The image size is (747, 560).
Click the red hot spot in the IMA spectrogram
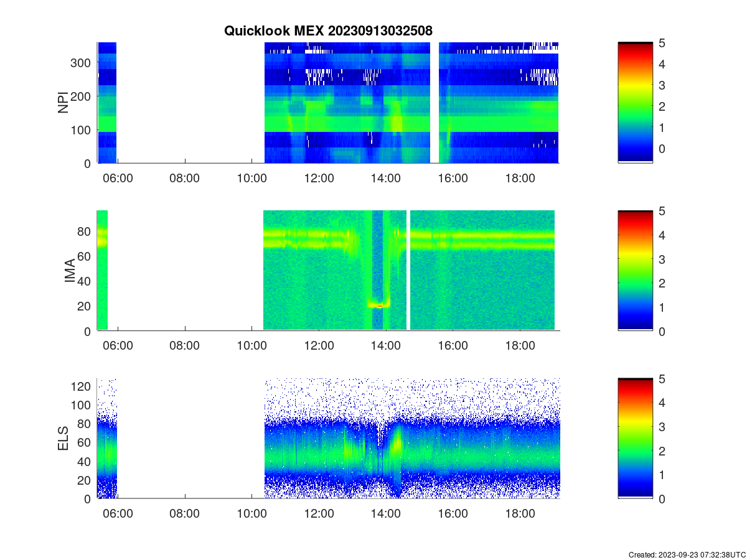(x=378, y=305)
